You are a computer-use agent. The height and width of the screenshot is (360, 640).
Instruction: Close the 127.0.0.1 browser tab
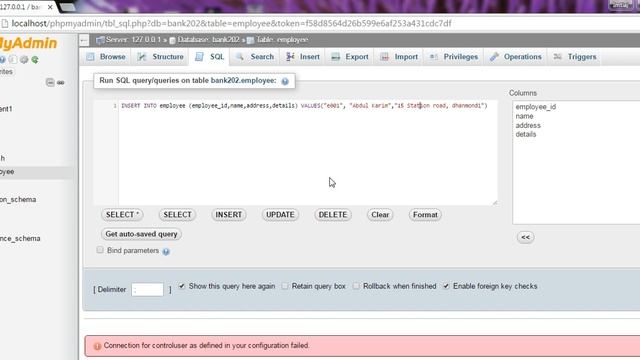pos(50,7)
